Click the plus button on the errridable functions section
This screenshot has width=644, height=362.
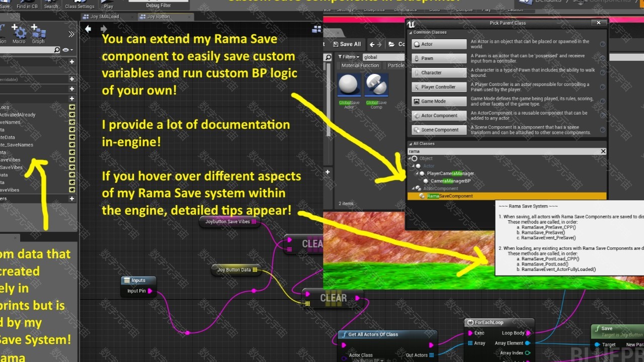point(72,79)
